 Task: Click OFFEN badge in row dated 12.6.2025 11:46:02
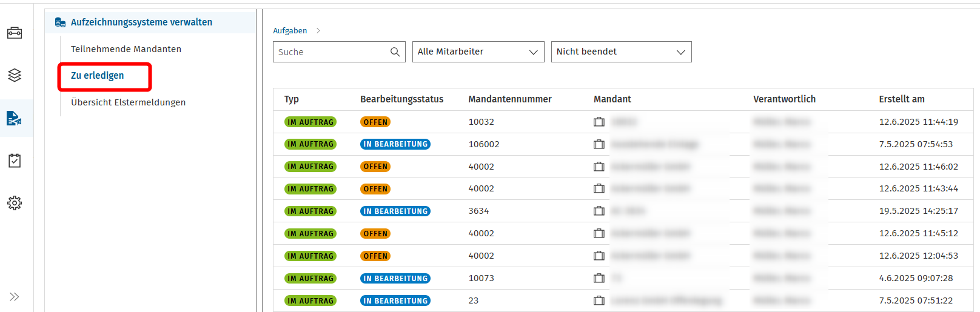click(x=375, y=167)
